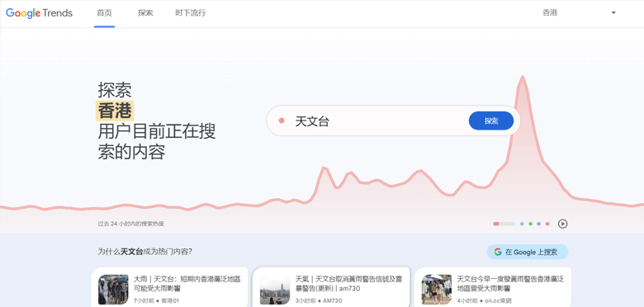Click the 为什么天文台成为热门内容? heading
Image resolution: width=644 pixels, height=307 pixels.
pyautogui.click(x=144, y=252)
